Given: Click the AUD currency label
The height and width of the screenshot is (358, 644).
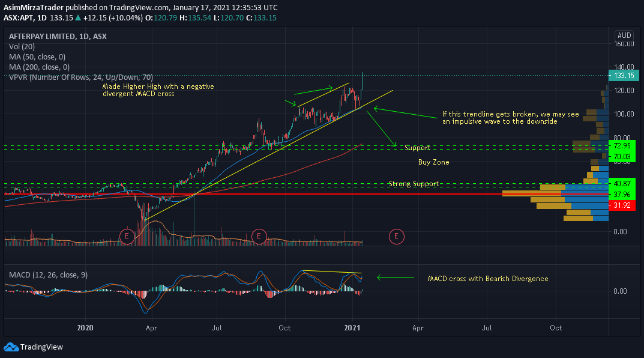Looking at the screenshot, I should click(624, 35).
